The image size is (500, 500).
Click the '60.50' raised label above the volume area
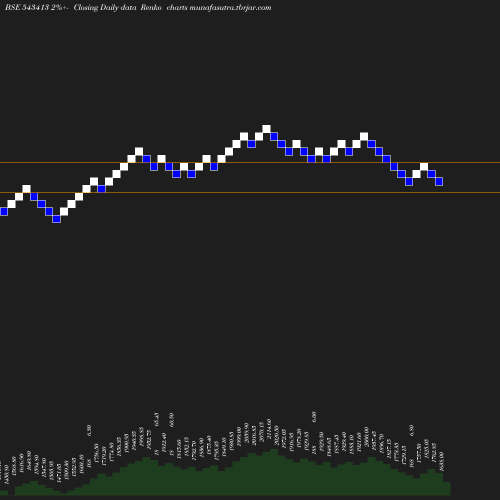[172, 419]
